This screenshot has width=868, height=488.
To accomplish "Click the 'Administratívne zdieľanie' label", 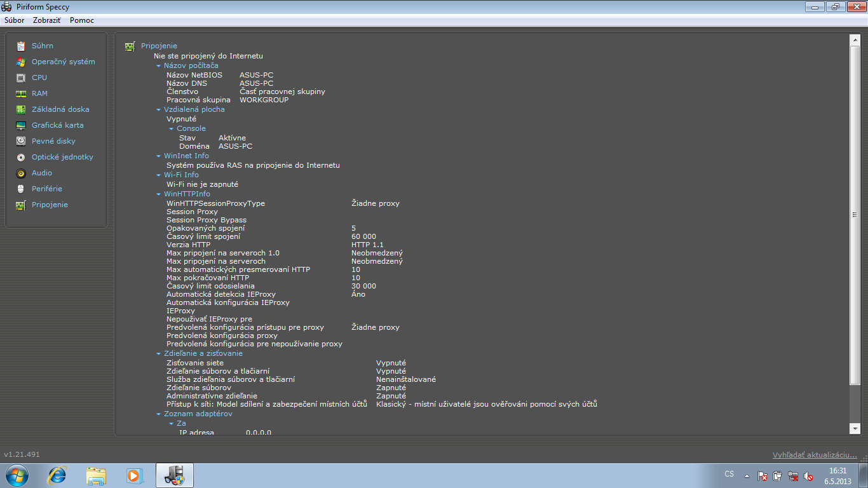I will pos(212,396).
